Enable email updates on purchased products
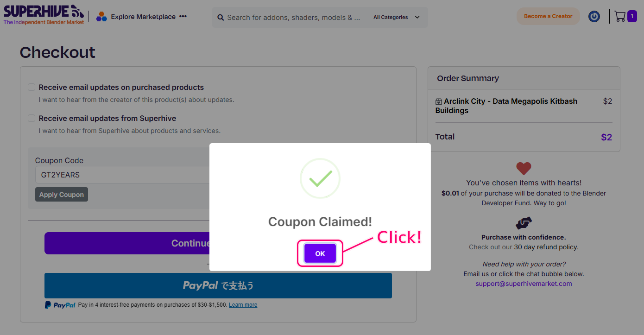Image resolution: width=644 pixels, height=335 pixels. pyautogui.click(x=32, y=87)
